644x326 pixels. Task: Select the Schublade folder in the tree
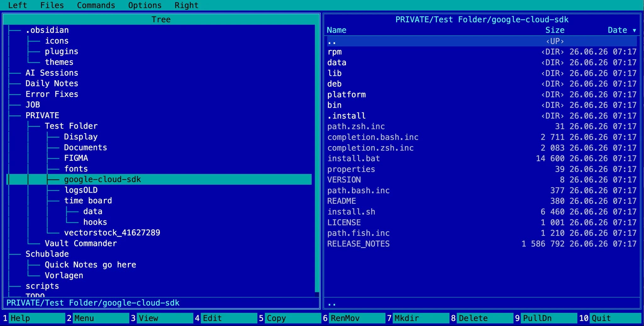(47, 254)
